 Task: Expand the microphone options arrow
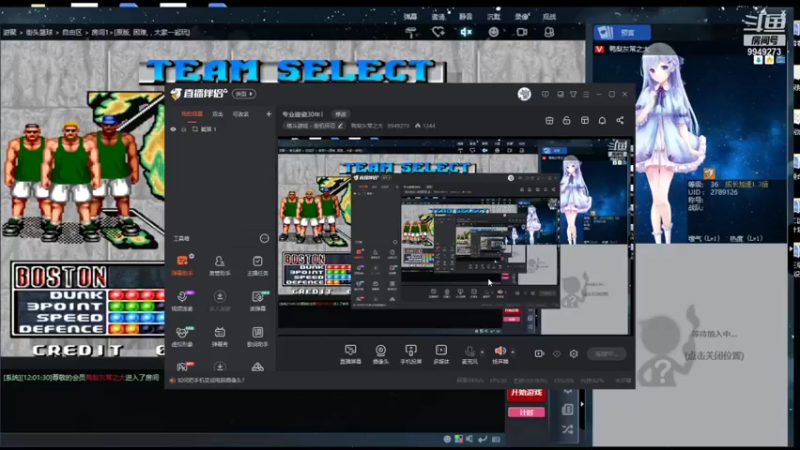[482, 352]
